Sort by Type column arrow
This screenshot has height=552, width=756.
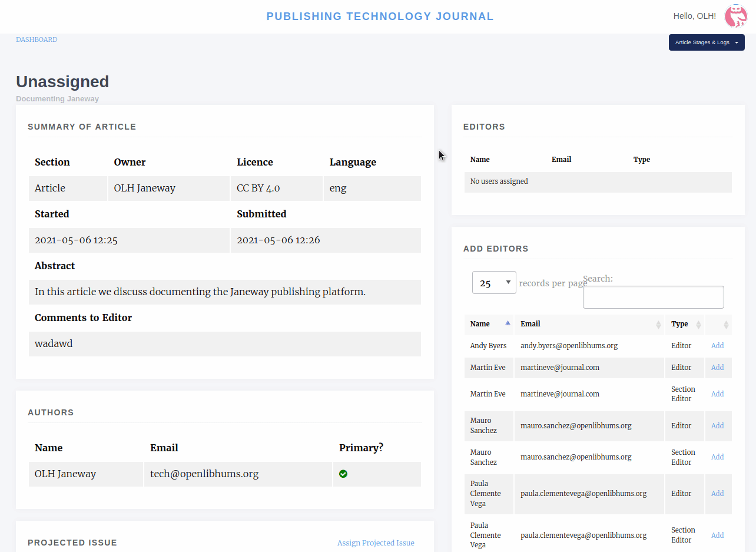[698, 325]
